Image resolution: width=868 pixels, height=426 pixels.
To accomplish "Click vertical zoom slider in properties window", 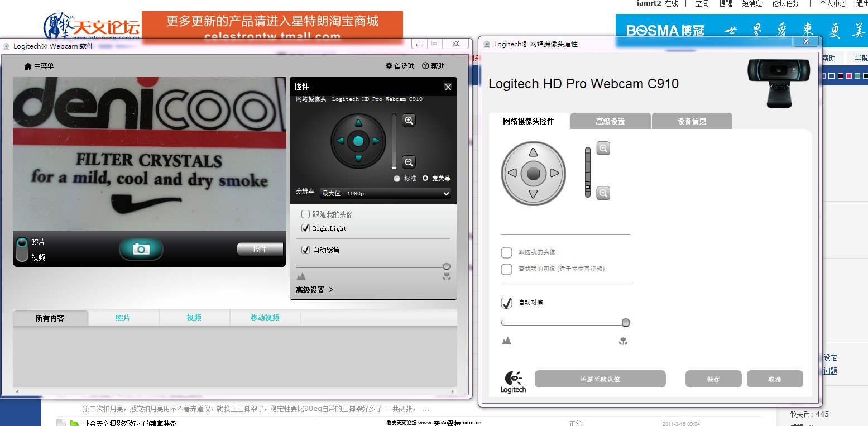I will [x=588, y=172].
